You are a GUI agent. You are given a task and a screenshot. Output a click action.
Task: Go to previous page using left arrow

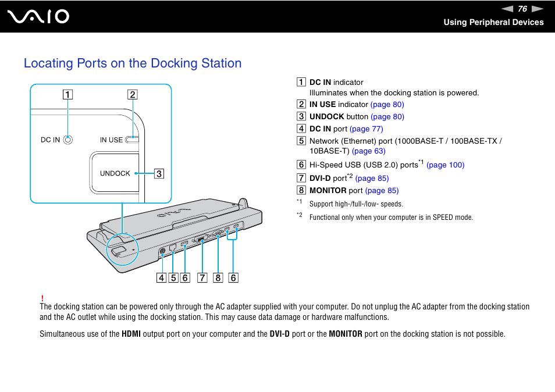click(x=507, y=9)
